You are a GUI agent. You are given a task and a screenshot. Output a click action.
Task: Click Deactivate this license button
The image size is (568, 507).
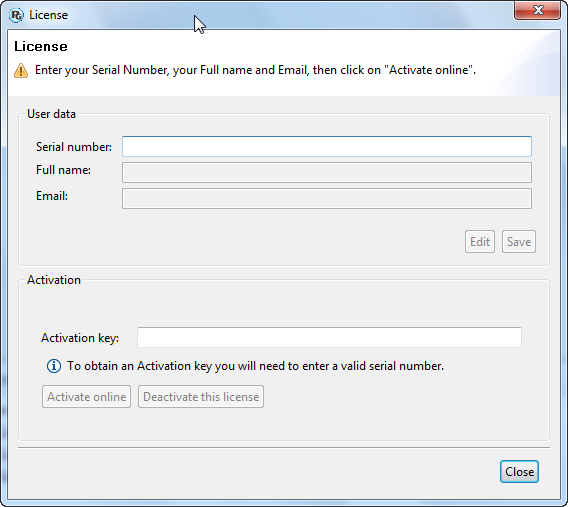(201, 397)
